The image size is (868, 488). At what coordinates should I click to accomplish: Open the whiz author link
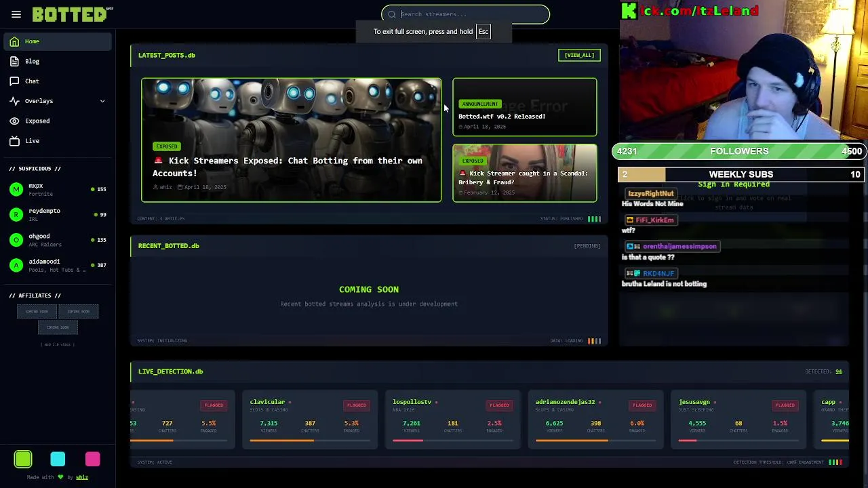click(82, 477)
